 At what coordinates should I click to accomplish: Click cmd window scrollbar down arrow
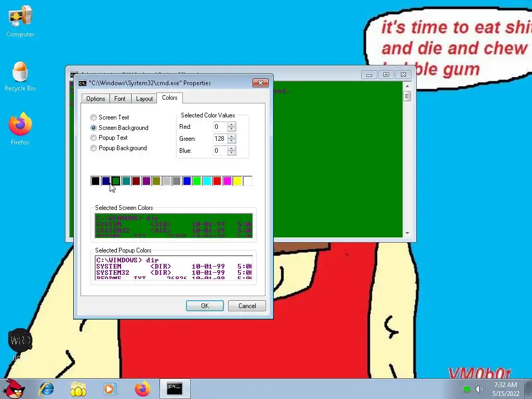point(407,233)
